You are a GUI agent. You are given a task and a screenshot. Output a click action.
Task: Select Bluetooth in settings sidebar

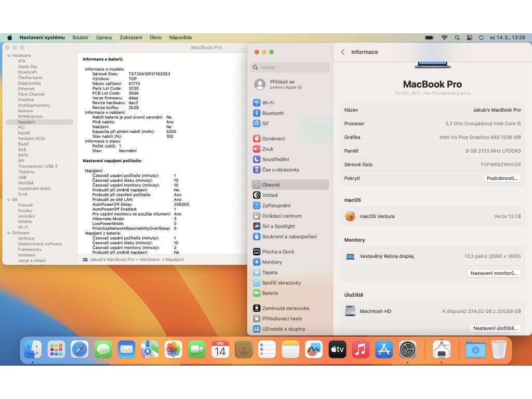(x=273, y=113)
